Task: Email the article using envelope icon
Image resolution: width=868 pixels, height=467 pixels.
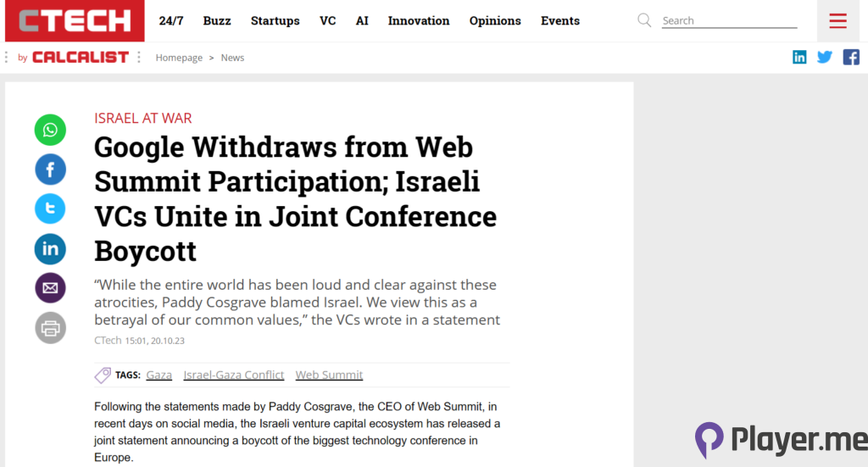Action: (x=50, y=288)
